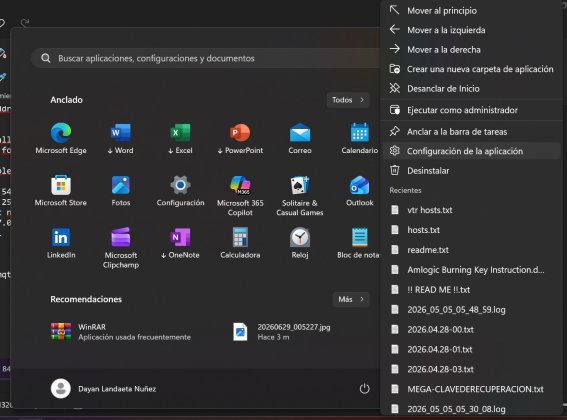567x420 pixels.
Task: Open recent file readme.txt
Action: tap(471, 250)
